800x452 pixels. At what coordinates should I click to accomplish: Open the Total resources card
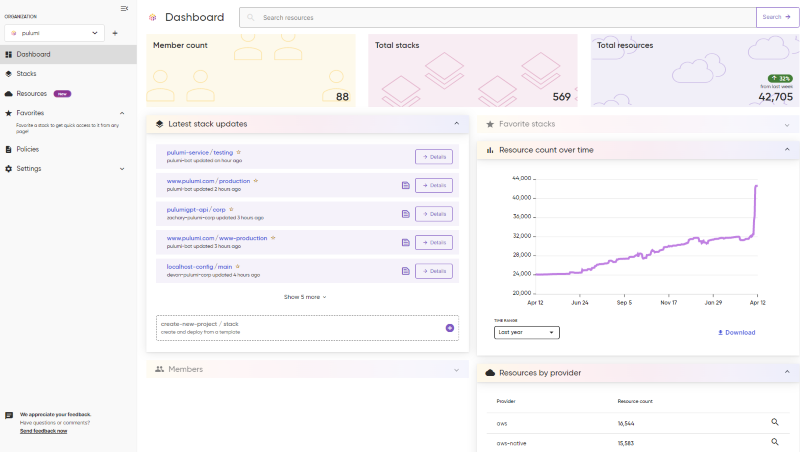(695, 70)
